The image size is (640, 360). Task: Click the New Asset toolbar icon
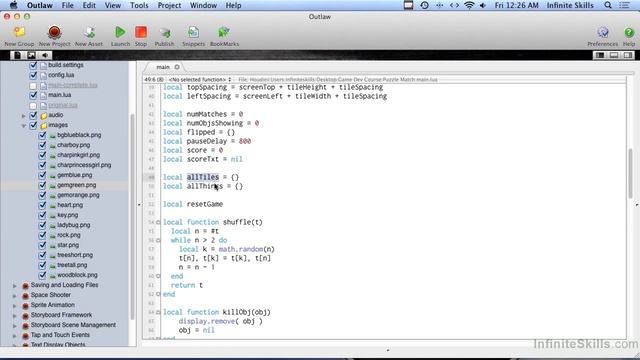click(89, 32)
